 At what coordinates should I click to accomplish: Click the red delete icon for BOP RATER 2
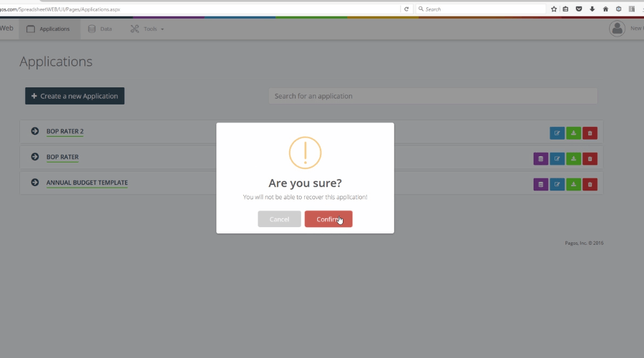590,133
